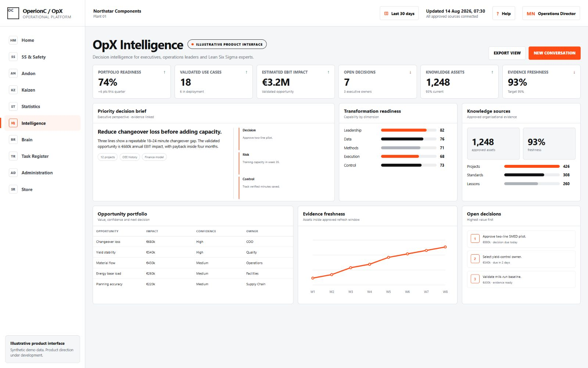Click the Export View button
Viewport: 588px width, 368px height.
pyautogui.click(x=507, y=53)
